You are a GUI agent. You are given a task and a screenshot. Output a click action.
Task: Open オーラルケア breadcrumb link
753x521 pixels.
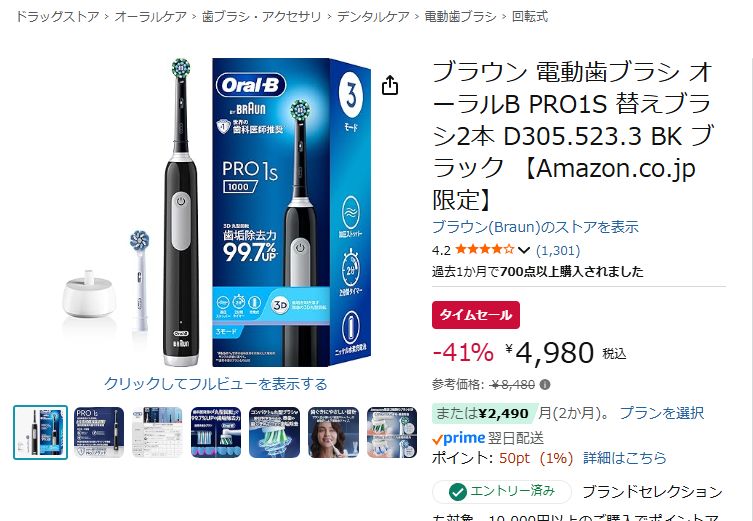click(150, 17)
